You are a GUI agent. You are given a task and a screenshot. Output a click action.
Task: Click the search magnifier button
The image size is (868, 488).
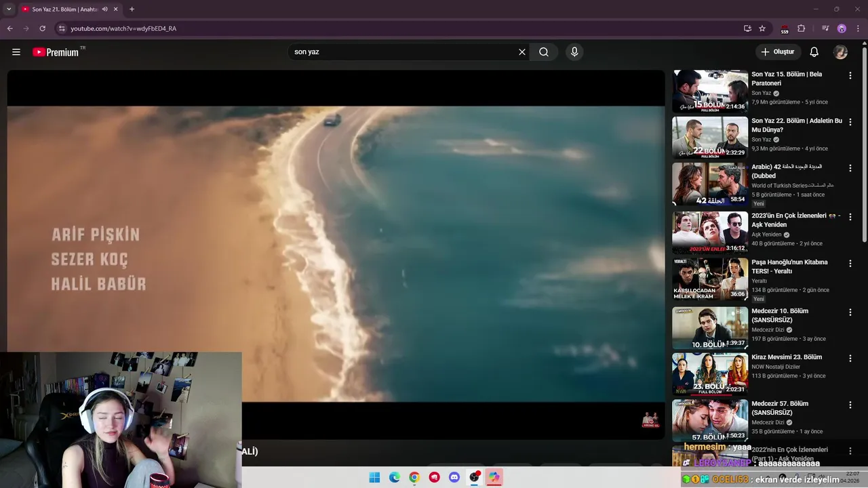544,52
